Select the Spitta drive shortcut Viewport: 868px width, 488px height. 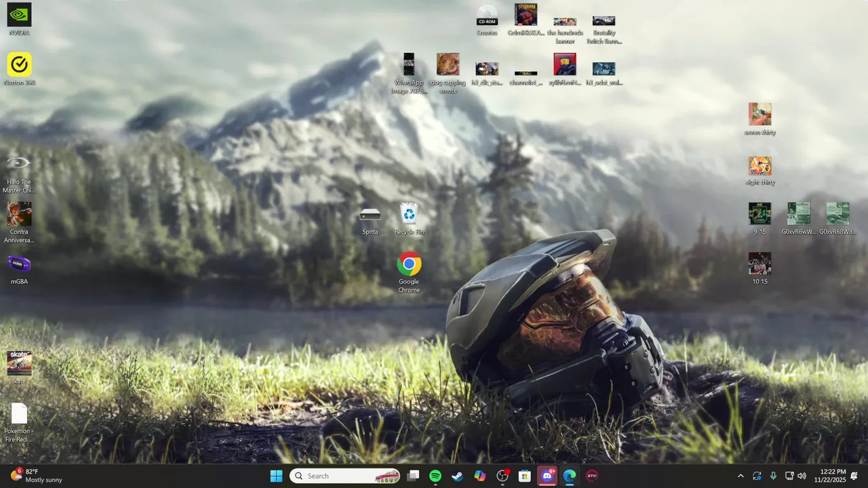[370, 221]
